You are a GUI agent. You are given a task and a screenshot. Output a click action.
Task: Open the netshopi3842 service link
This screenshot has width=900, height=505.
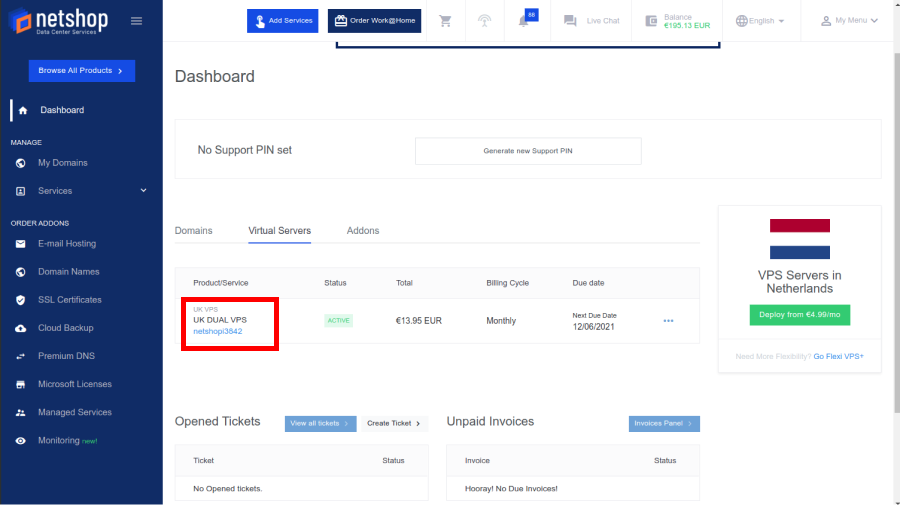tap(218, 332)
